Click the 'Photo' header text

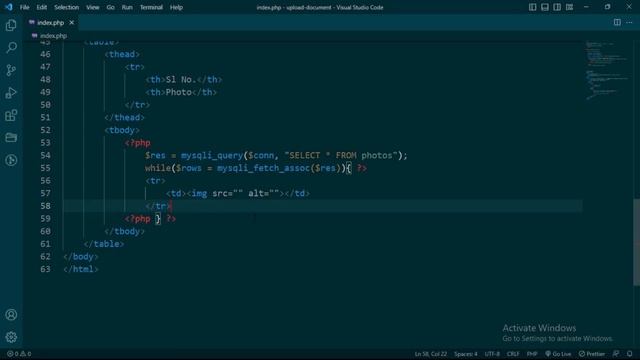pyautogui.click(x=178, y=92)
